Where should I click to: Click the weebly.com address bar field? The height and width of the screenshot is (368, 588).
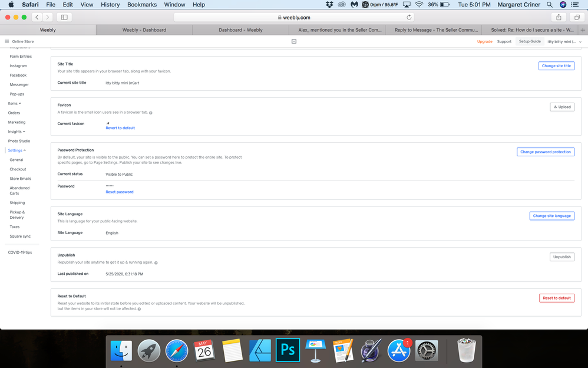click(x=295, y=17)
